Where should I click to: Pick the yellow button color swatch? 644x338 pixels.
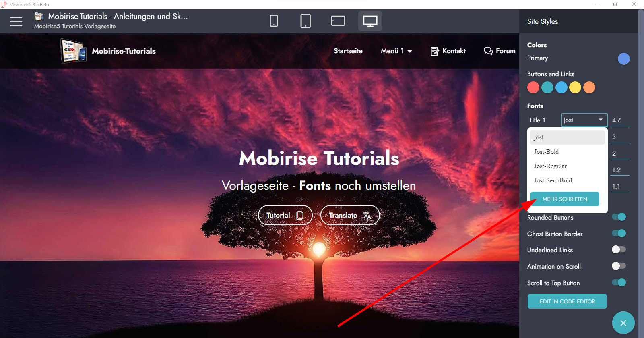[x=575, y=87]
